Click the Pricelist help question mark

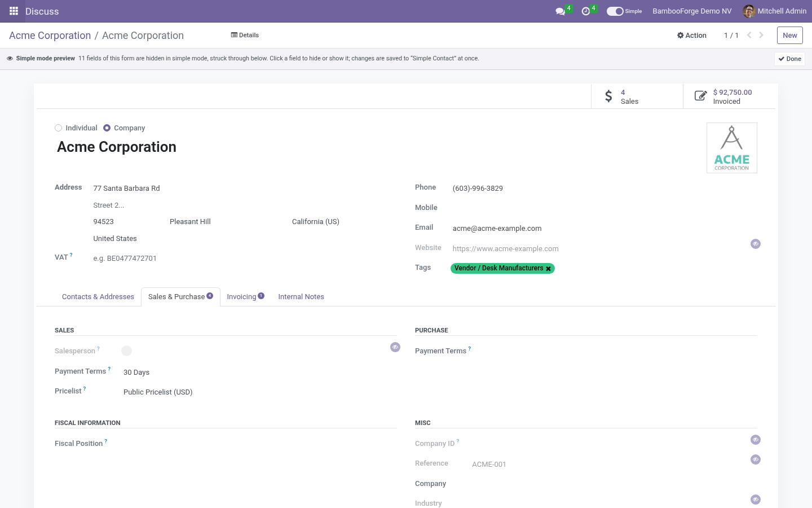[85, 389]
